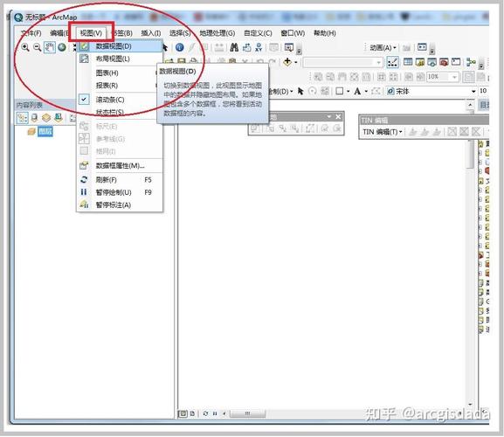
Task: Click the font size 10 field
Action: pos(483,91)
